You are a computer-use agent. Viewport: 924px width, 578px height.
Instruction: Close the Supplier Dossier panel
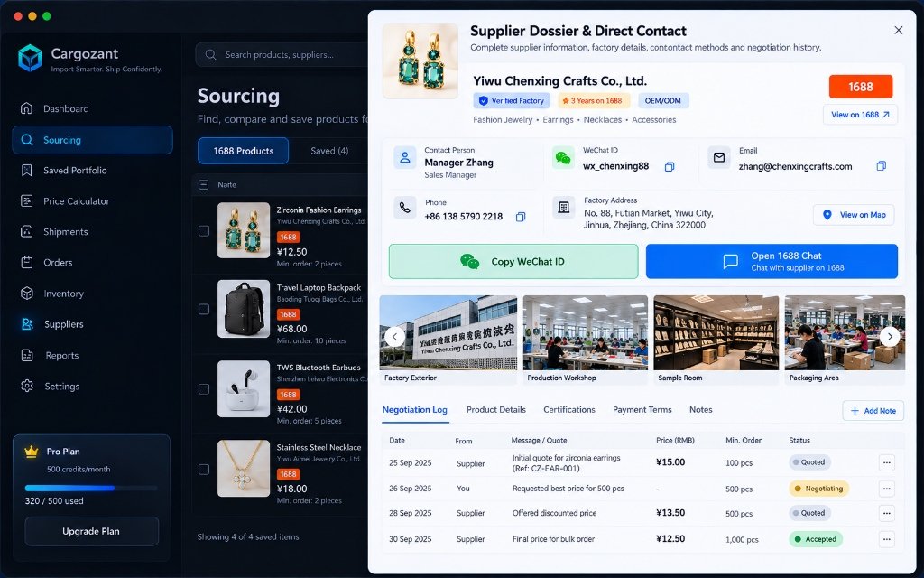point(898,30)
